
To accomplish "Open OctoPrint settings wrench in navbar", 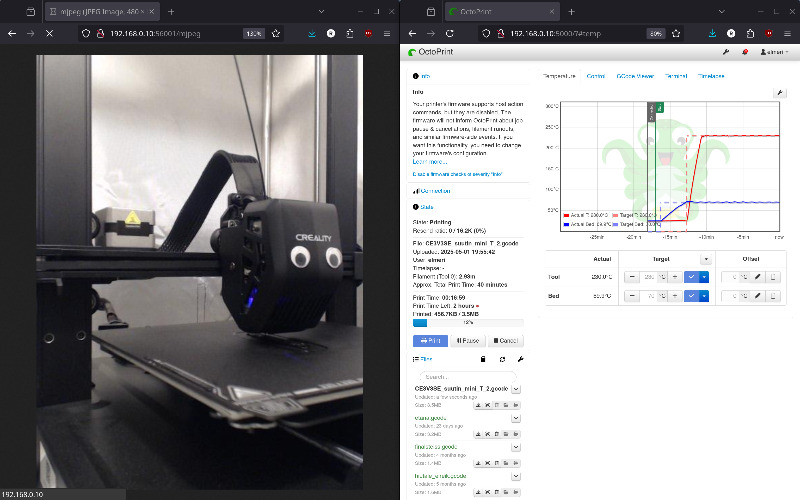I will pos(725,52).
